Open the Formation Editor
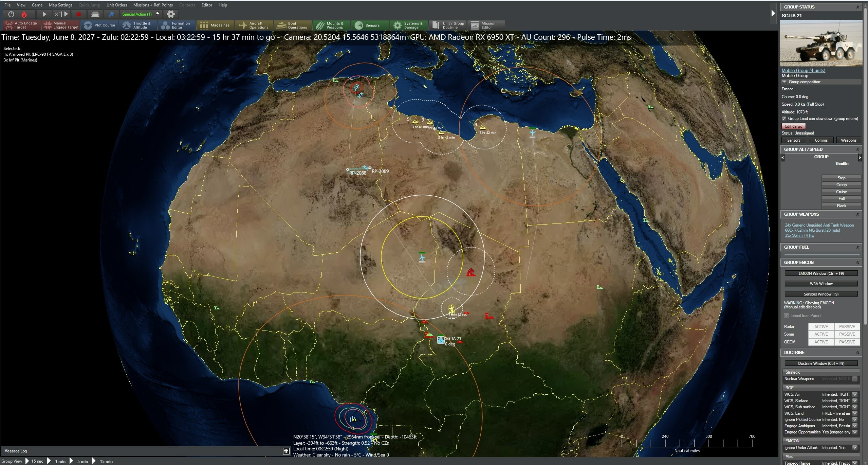 click(x=176, y=25)
